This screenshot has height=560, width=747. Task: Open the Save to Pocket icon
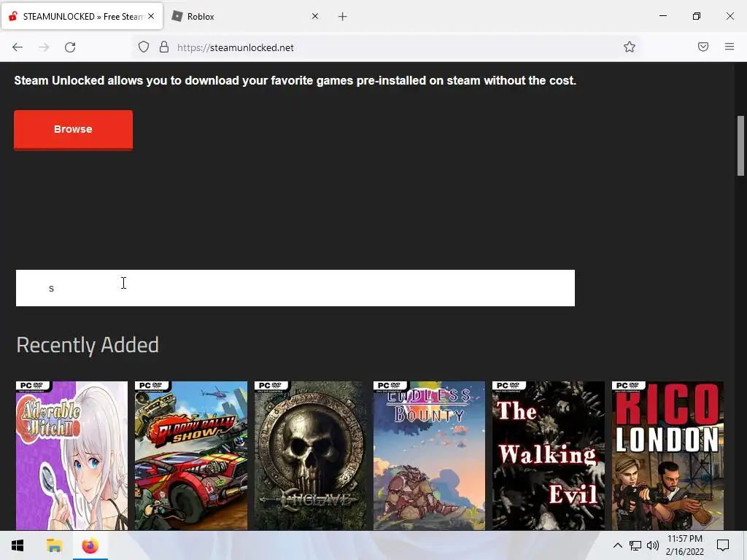click(703, 47)
